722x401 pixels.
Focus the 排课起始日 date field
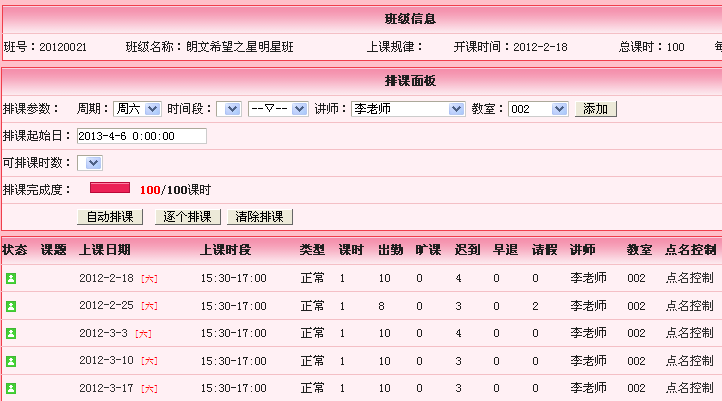click(142, 136)
